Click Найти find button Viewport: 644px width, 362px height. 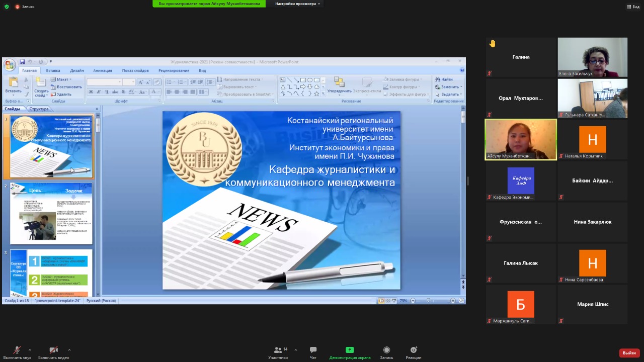444,79
